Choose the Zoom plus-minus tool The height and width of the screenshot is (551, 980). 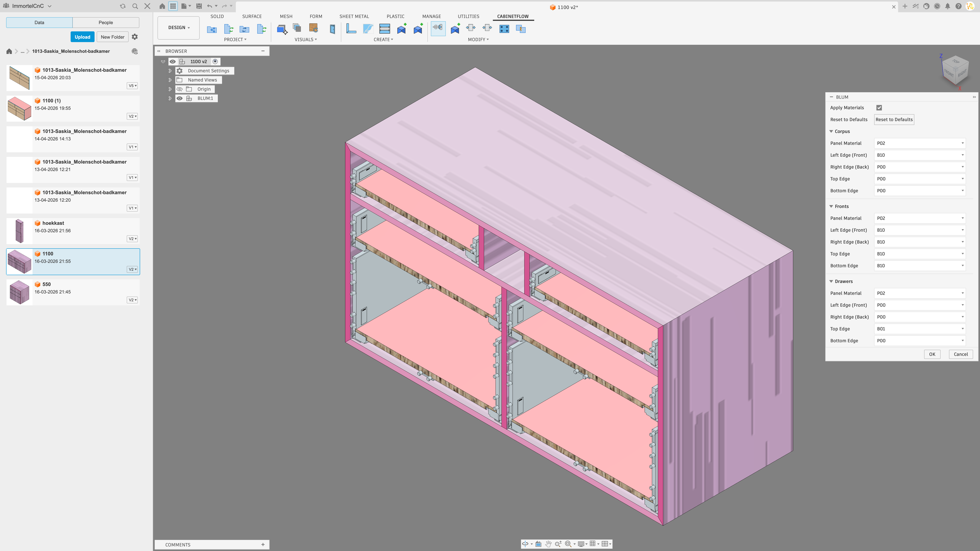(x=558, y=544)
